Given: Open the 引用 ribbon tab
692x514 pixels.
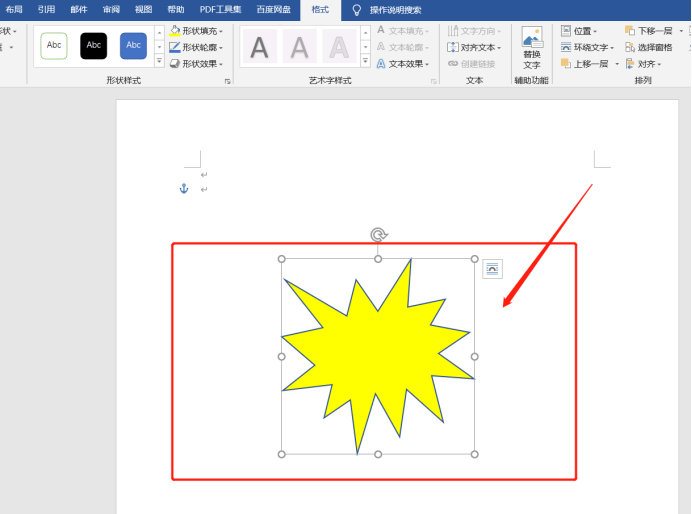Looking at the screenshot, I should tap(46, 9).
